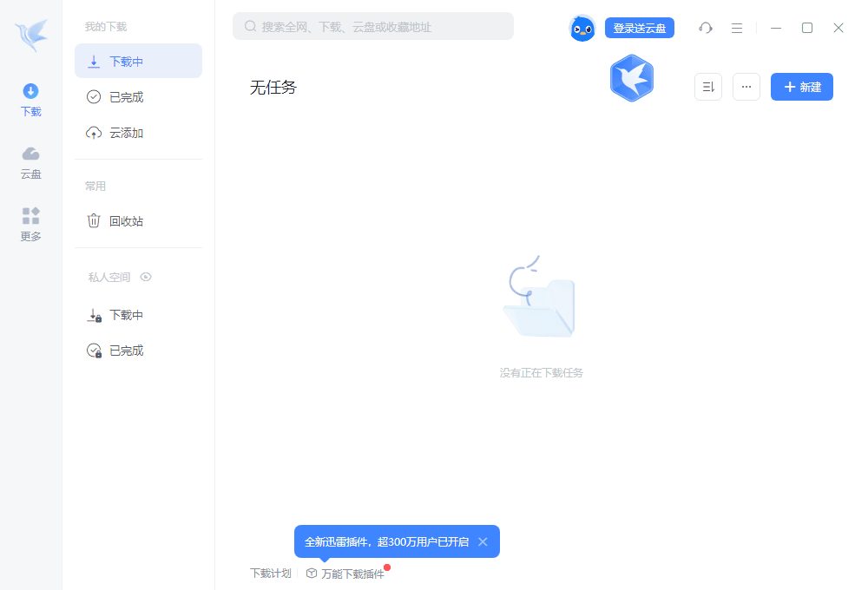The height and width of the screenshot is (590, 868).
Task: Click the magnifier icon in search bar
Action: point(250,27)
